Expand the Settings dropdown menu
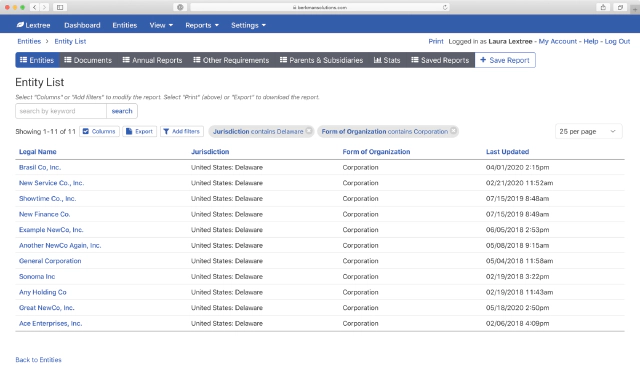Image resolution: width=640 pixels, height=391 pixels. [248, 25]
